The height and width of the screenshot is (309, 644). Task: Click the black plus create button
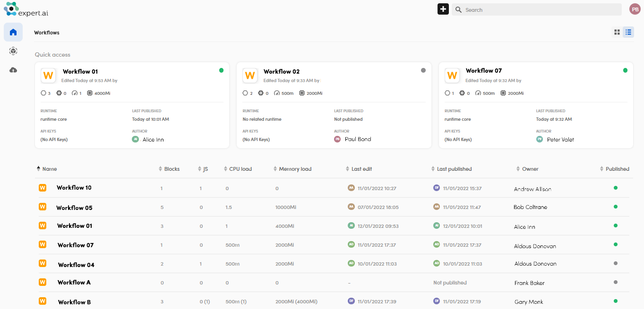[x=443, y=9]
